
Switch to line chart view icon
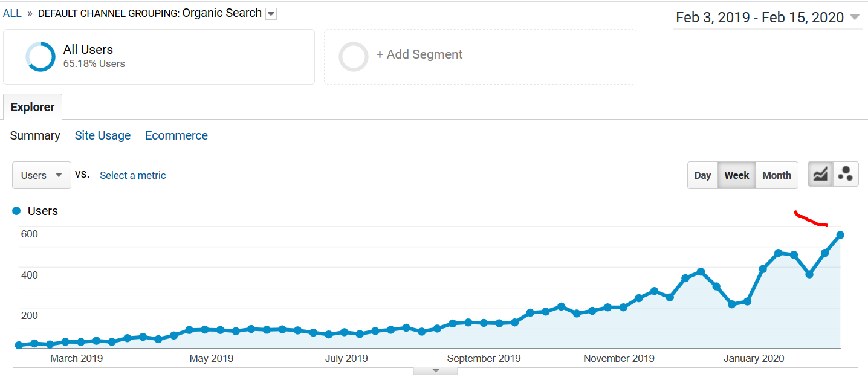(x=820, y=175)
